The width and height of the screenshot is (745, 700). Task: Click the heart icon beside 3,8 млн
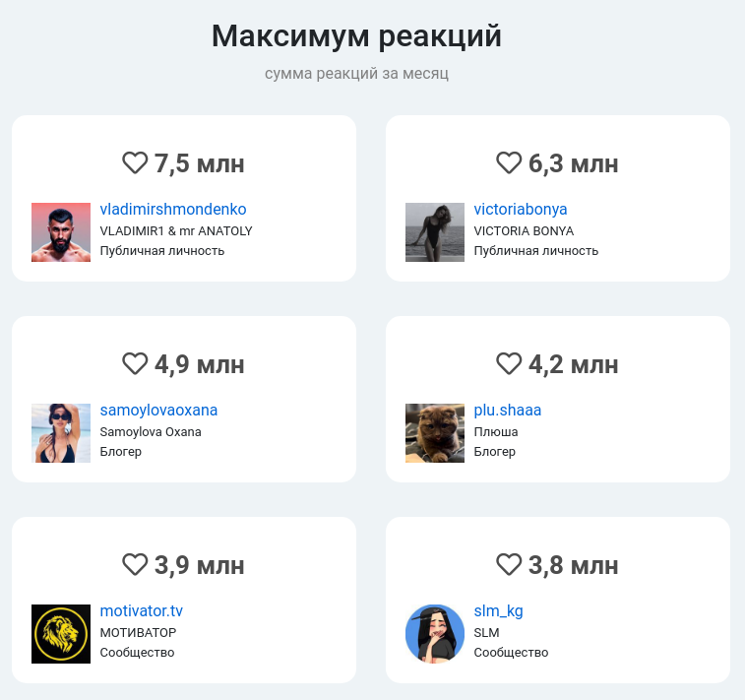pos(509,564)
